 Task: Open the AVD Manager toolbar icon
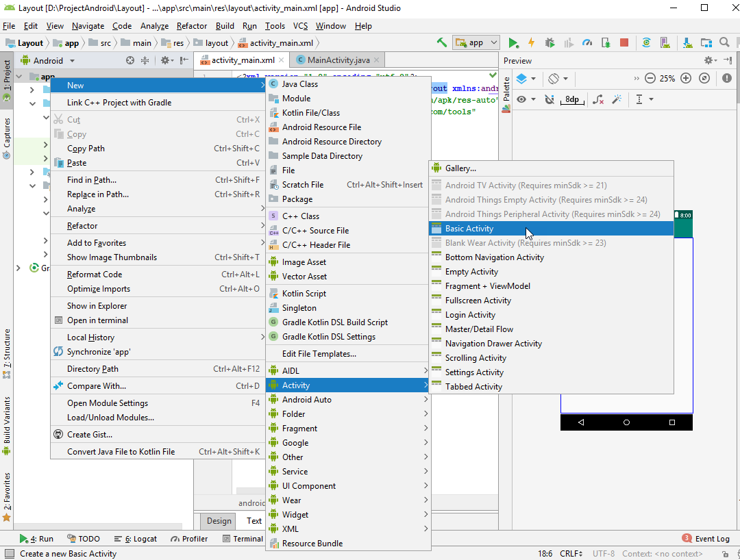(665, 43)
